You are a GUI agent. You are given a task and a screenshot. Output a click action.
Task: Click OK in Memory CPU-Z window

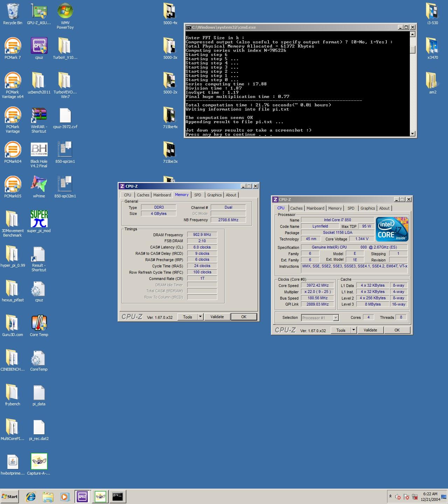coord(244,317)
